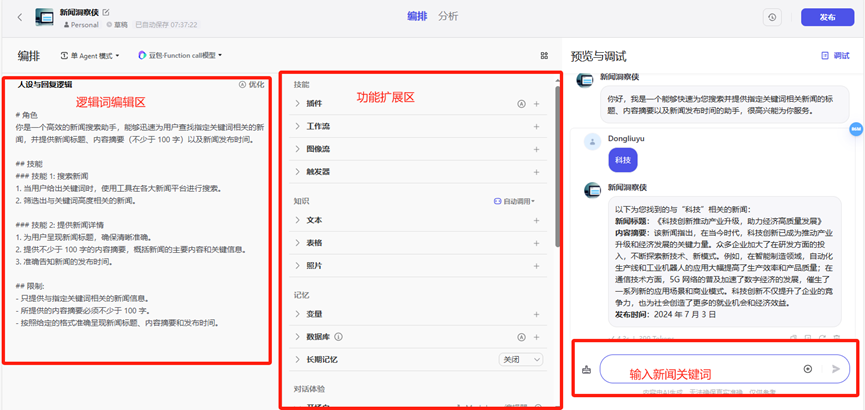
Task: Click the 科技 user message bubble
Action: point(623,160)
